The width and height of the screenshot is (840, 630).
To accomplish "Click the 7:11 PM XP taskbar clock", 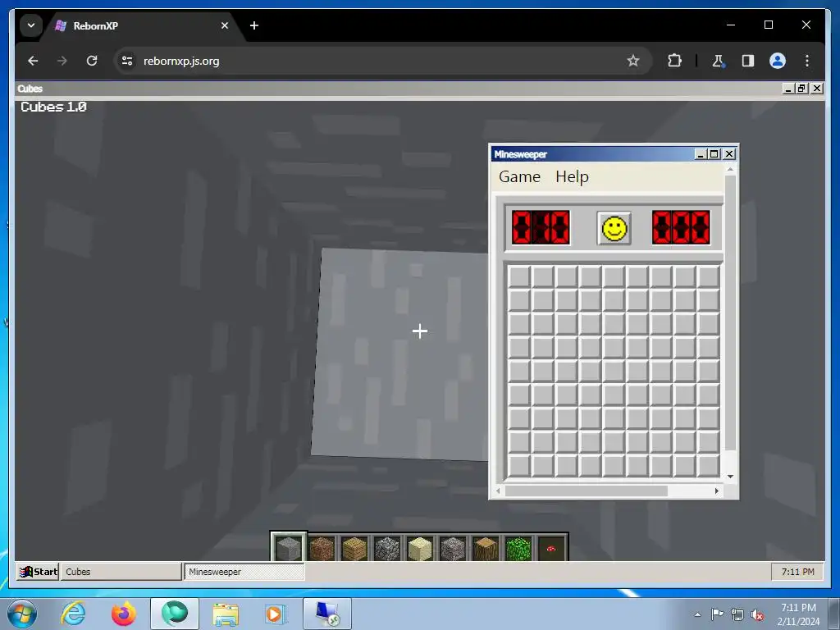I will click(797, 572).
